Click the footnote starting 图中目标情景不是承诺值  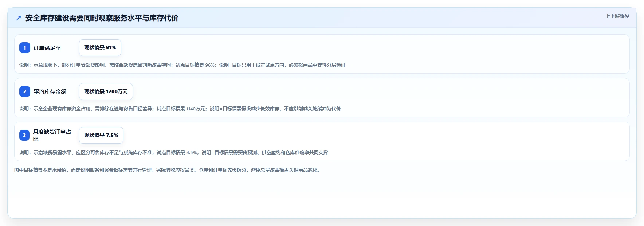pyautogui.click(x=168, y=170)
